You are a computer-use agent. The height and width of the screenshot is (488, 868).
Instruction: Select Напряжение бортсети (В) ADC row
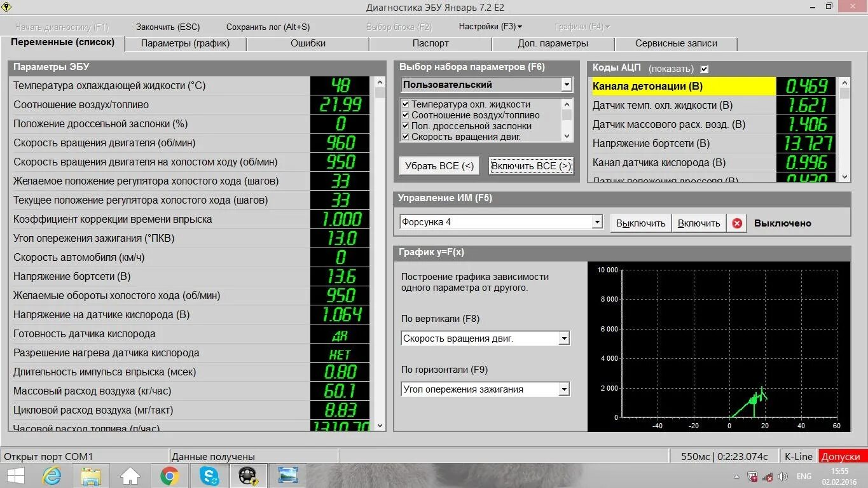(713, 143)
